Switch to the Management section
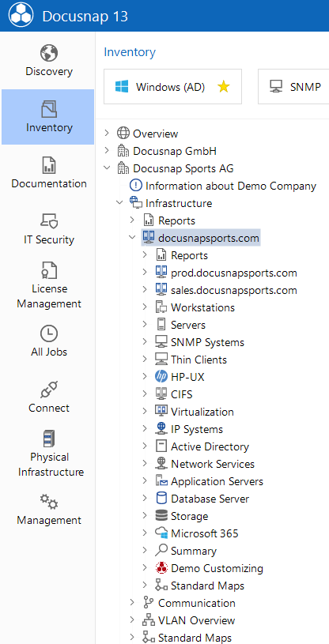Screen dimensions: 329x644 pyautogui.click(x=48, y=510)
